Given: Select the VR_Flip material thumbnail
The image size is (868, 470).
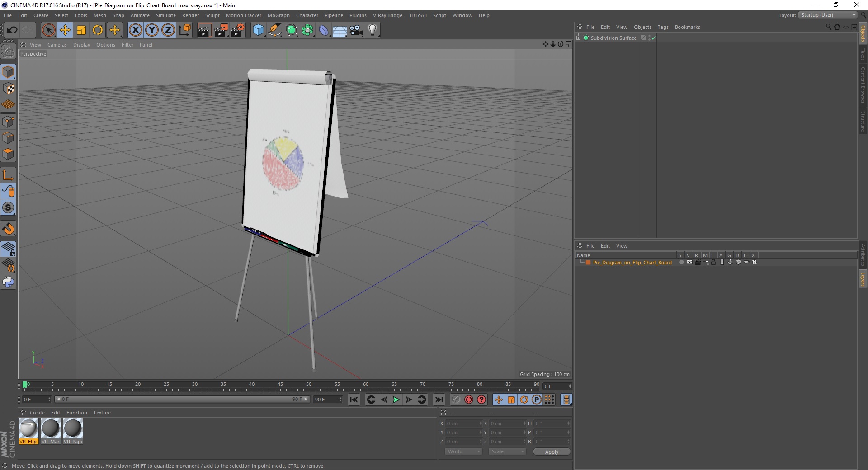Looking at the screenshot, I should (x=28, y=431).
